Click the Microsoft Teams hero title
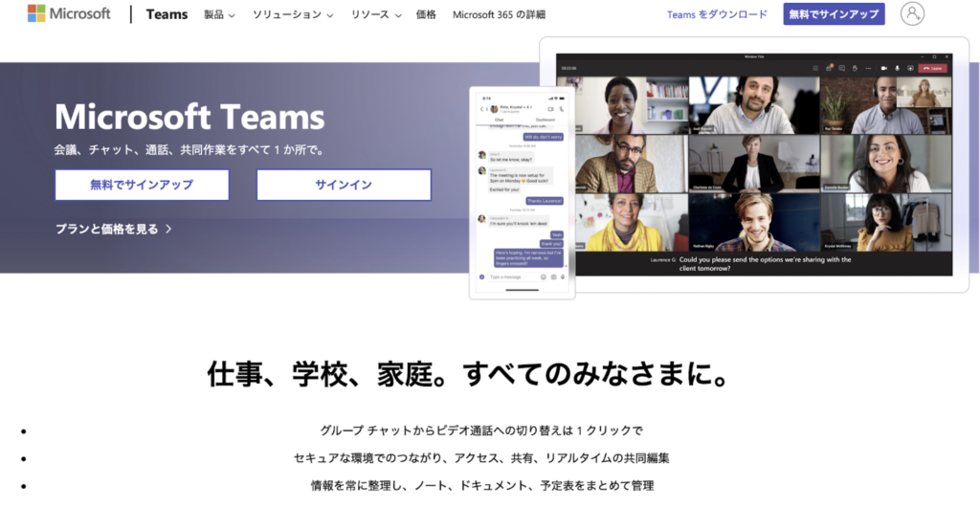The height and width of the screenshot is (530, 980). (189, 117)
